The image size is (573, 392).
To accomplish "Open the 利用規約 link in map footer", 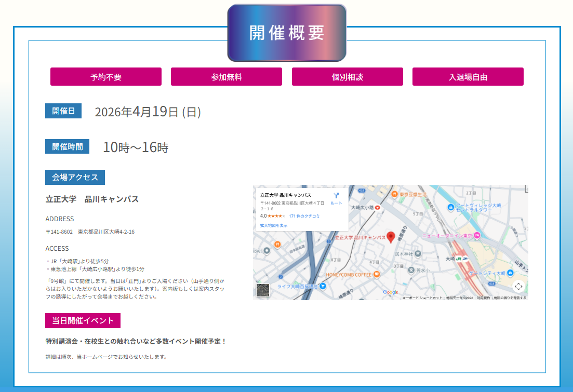I will click(483, 298).
